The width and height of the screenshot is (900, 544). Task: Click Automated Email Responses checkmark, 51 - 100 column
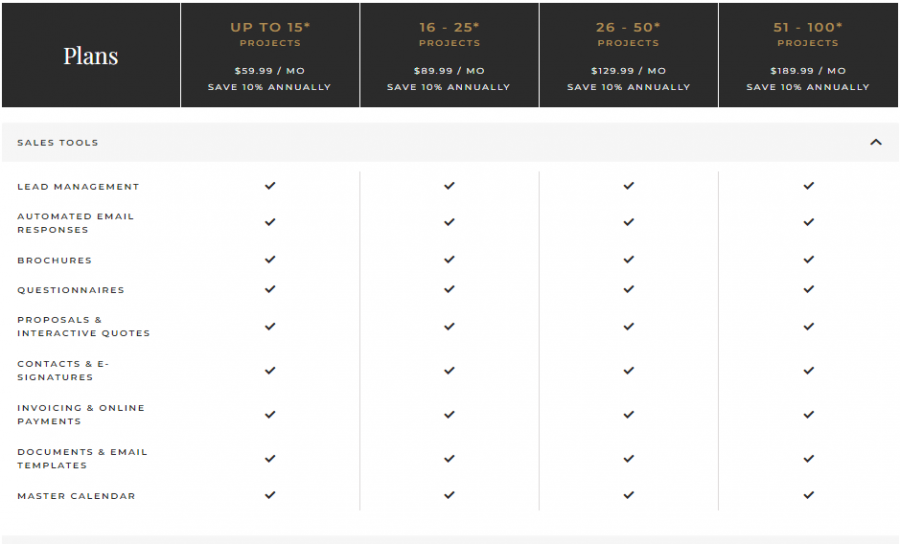click(x=808, y=223)
